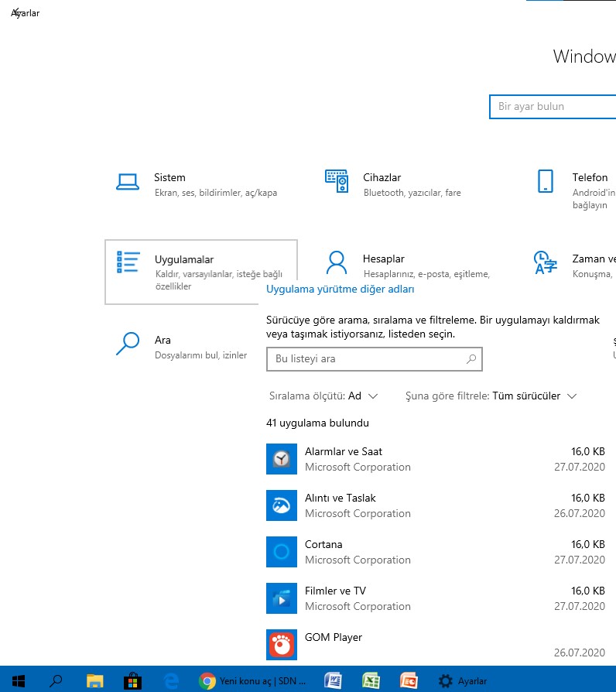Viewport: 616px width, 692px height.
Task: Click the Cortana app icon
Action: [x=282, y=552]
